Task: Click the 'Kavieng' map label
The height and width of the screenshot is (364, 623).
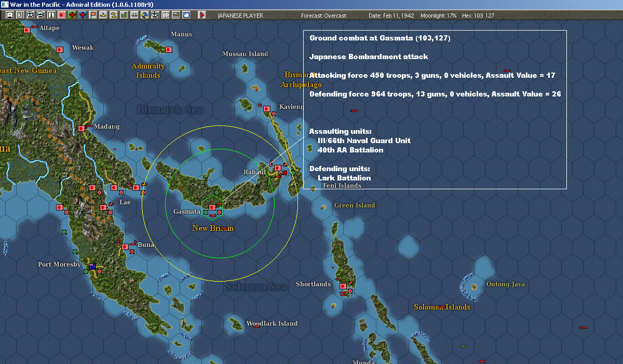Action: click(x=291, y=107)
